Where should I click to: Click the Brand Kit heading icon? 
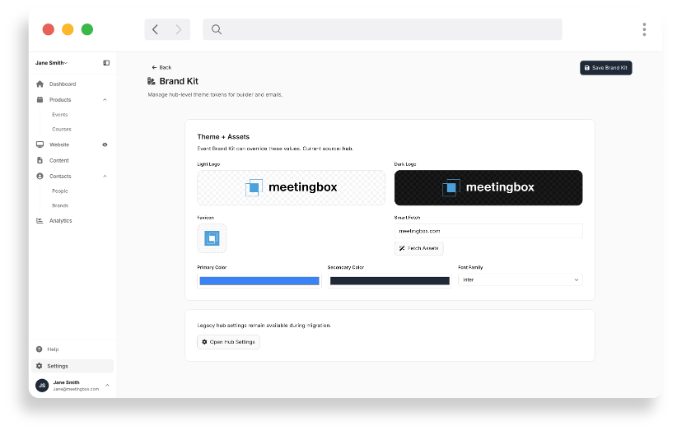pyautogui.click(x=151, y=81)
